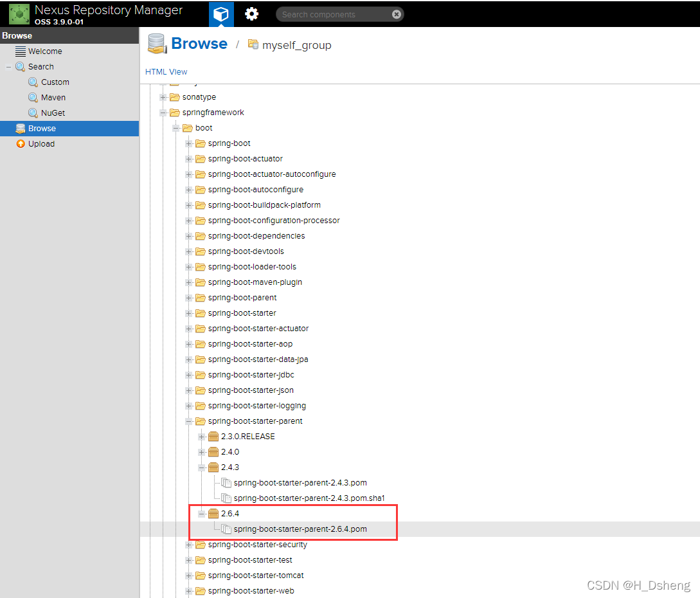
Task: Click the orange Upload icon in sidebar
Action: pos(21,144)
